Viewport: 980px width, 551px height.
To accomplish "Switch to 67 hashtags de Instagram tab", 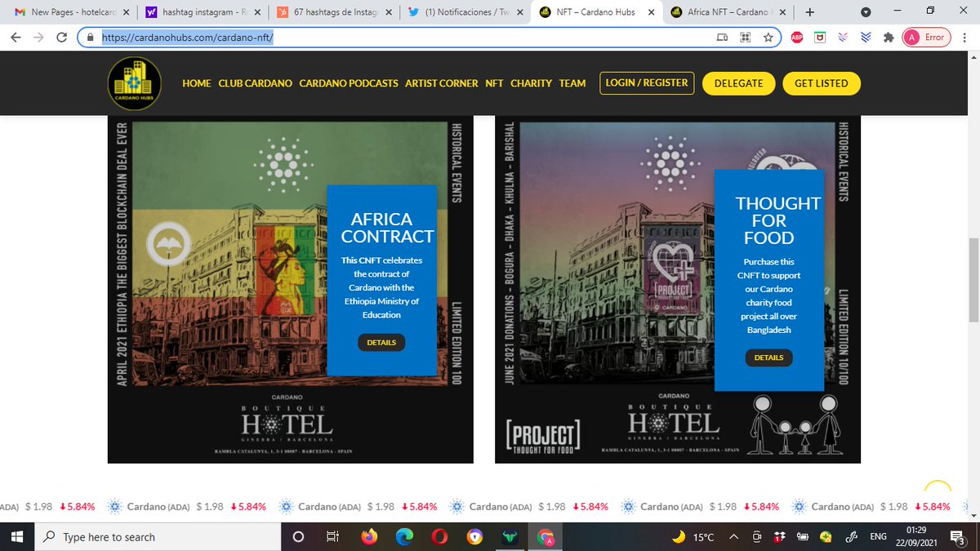I will click(335, 12).
